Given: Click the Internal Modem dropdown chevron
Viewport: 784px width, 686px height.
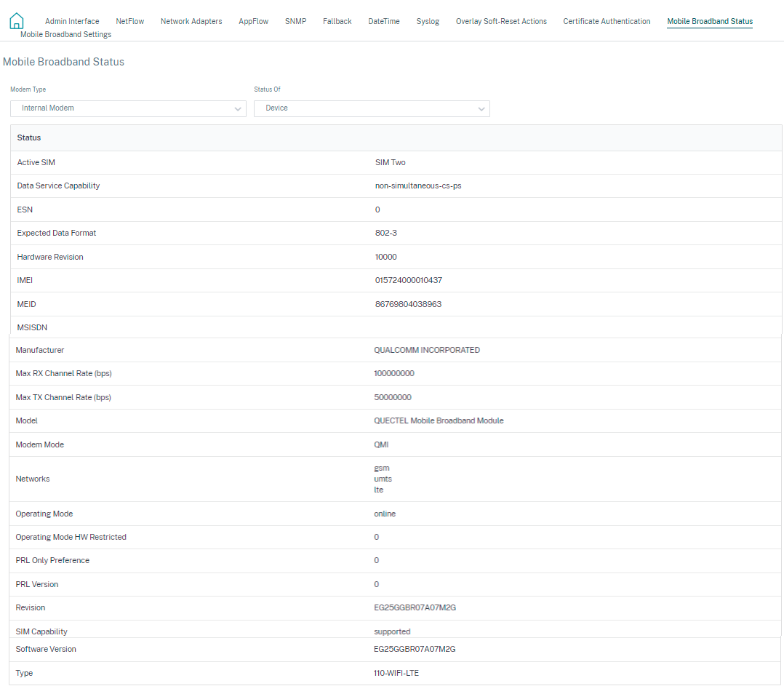Looking at the screenshot, I should tap(238, 109).
